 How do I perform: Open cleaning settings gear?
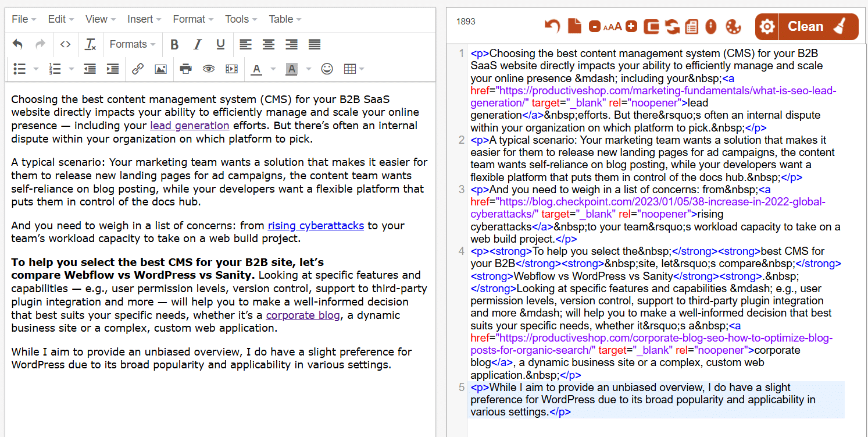[x=767, y=27]
